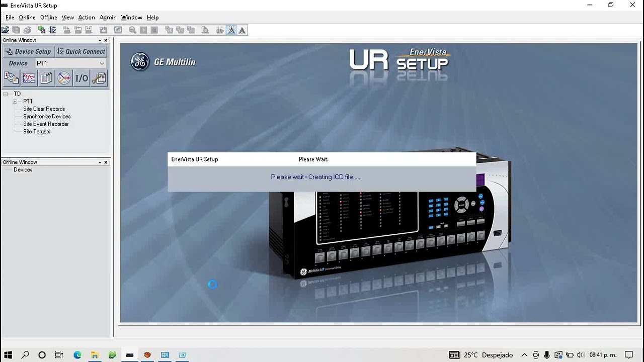The image size is (644, 362).
Task: Open Microsoft Edge from the taskbar
Action: (x=77, y=355)
